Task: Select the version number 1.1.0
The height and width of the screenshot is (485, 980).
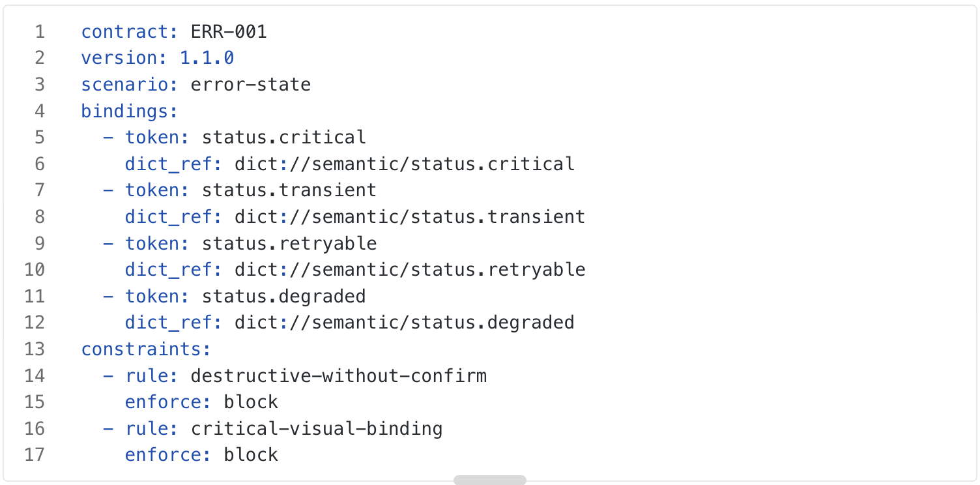Action: pyautogui.click(x=207, y=57)
